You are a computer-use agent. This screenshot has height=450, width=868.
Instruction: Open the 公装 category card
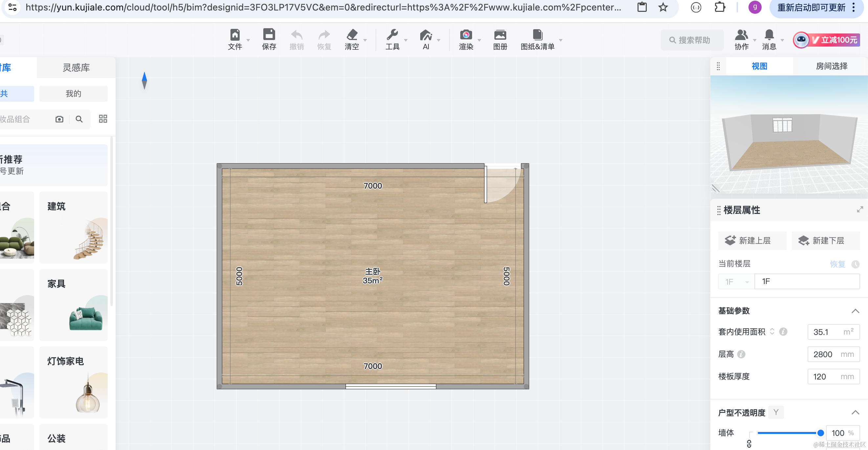click(74, 437)
